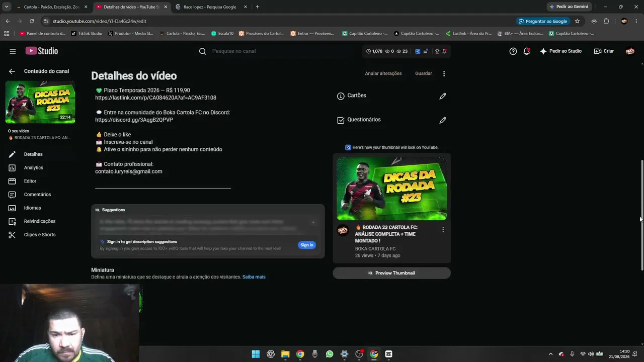Click the Criar button
The image size is (644, 362).
click(x=604, y=51)
